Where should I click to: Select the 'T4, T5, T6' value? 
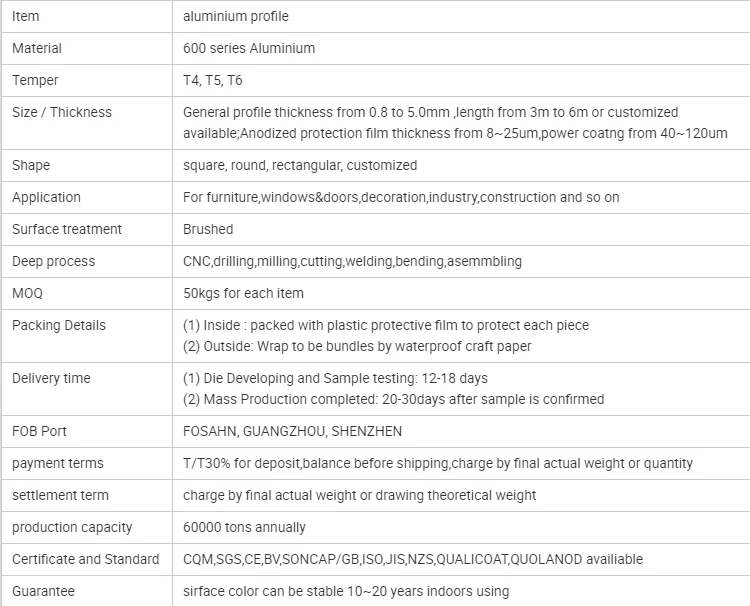[x=212, y=80]
